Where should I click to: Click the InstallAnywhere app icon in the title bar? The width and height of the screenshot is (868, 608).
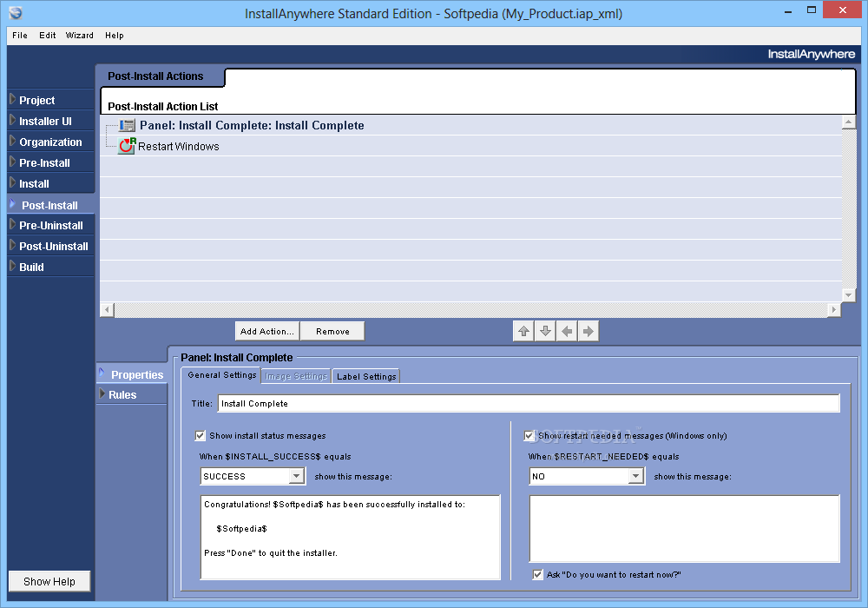(16, 13)
